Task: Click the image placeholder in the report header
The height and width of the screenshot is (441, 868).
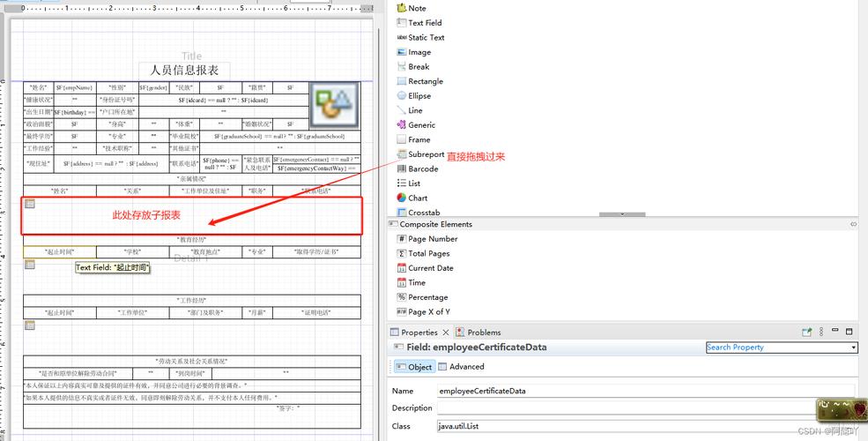Action: pos(334,106)
